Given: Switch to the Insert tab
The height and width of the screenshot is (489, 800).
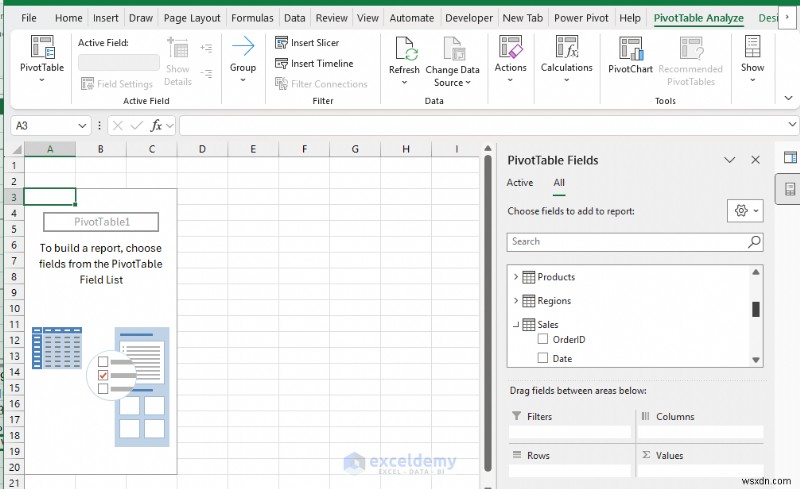Looking at the screenshot, I should (106, 18).
